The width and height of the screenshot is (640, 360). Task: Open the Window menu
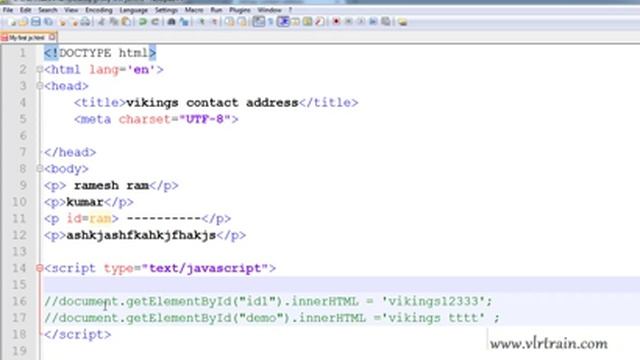pos(269,10)
